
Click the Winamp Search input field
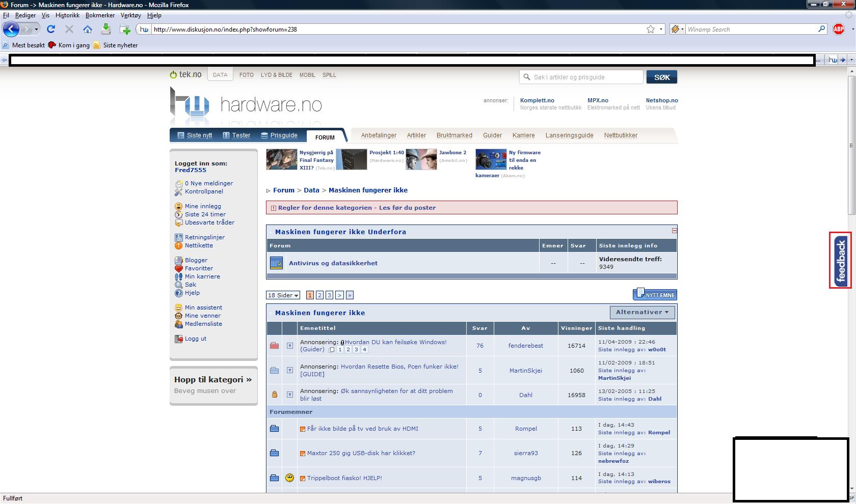tap(752, 29)
